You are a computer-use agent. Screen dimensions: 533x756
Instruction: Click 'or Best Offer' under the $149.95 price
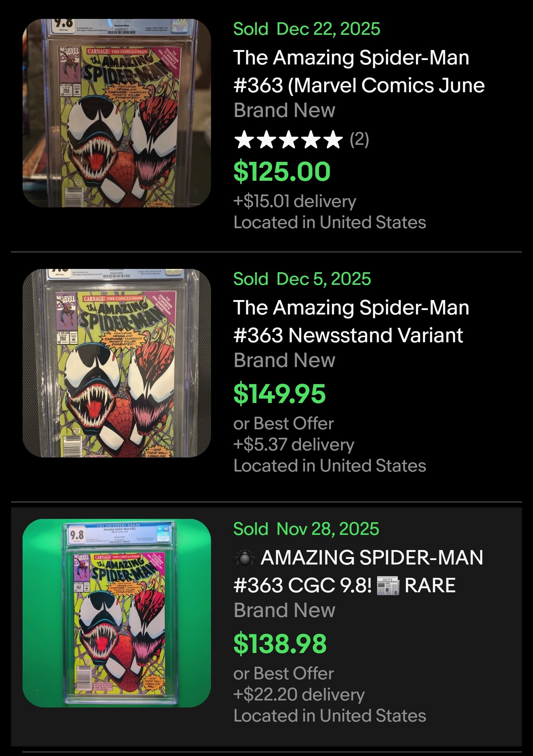pyautogui.click(x=284, y=423)
